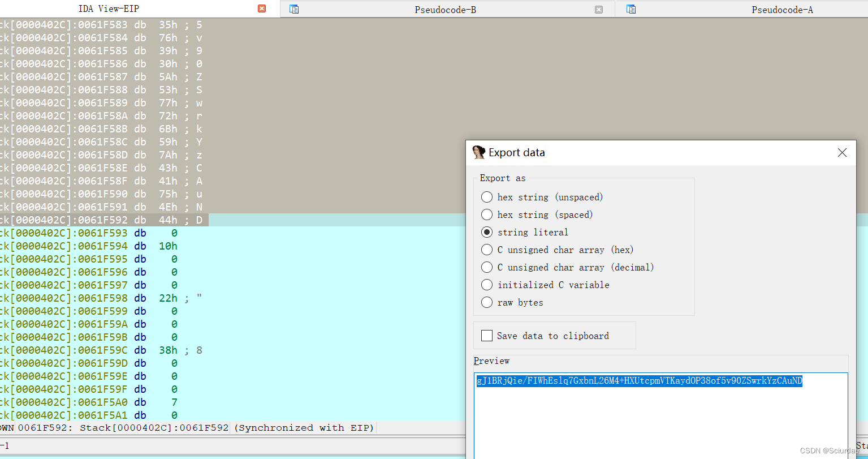
Task: Click line 0061F591 db 4Eh
Action: [101, 207]
